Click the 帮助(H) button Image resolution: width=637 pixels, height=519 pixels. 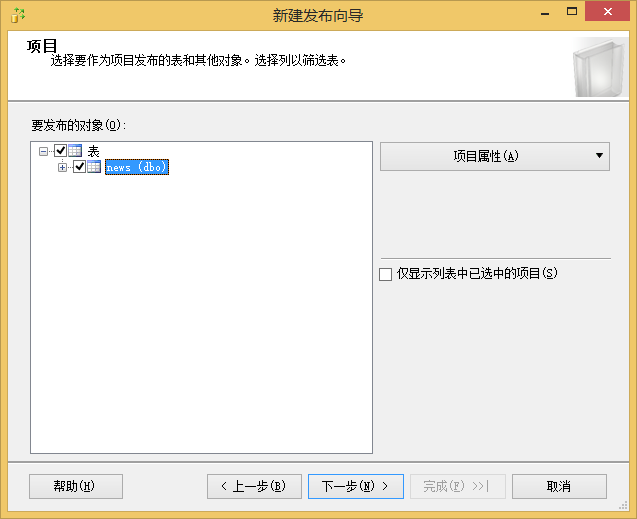[76, 486]
